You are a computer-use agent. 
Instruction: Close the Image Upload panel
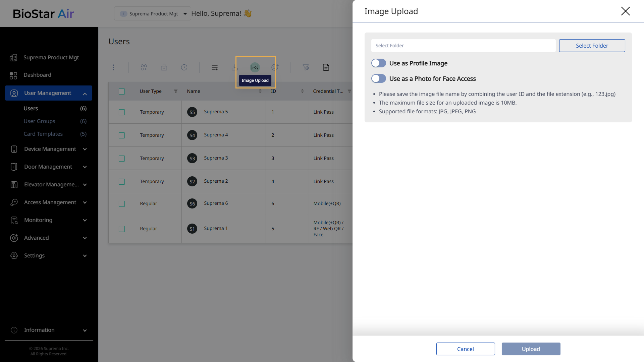(625, 11)
